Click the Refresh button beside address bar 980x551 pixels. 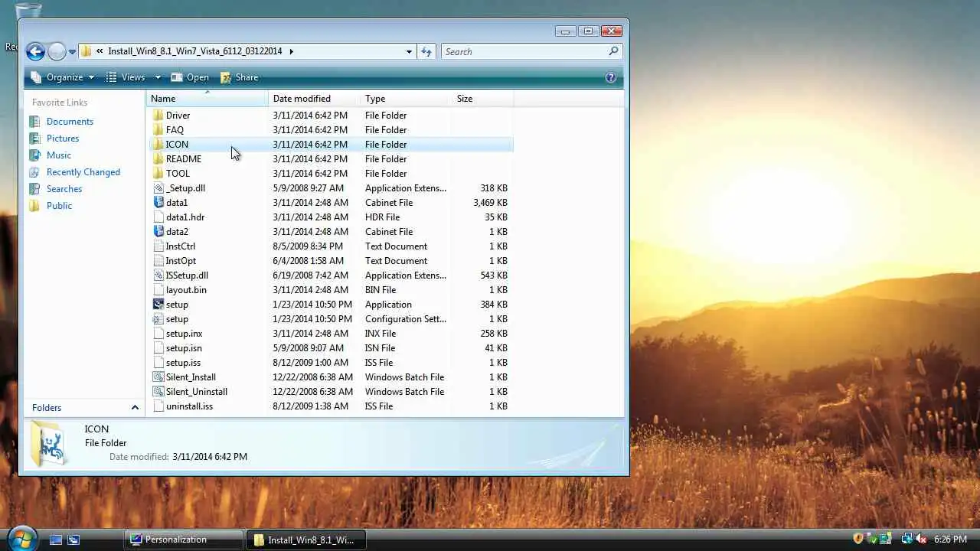coord(426,51)
